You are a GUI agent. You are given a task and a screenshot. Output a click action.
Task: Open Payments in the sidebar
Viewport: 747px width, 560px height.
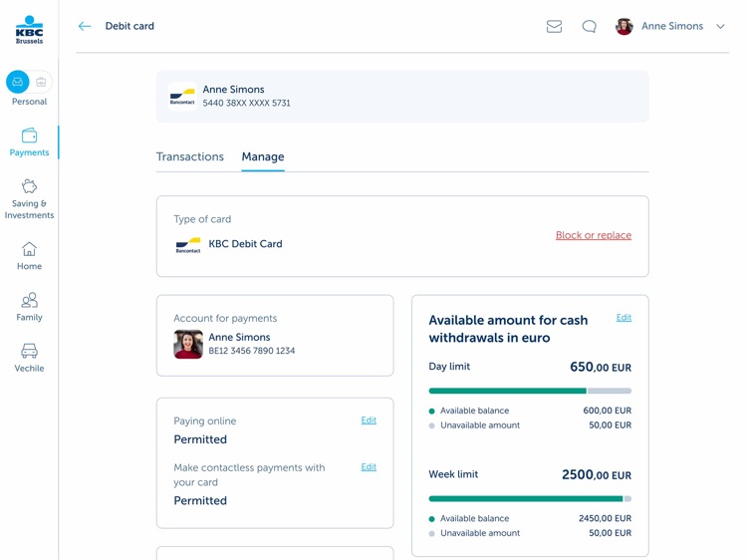[x=29, y=142]
